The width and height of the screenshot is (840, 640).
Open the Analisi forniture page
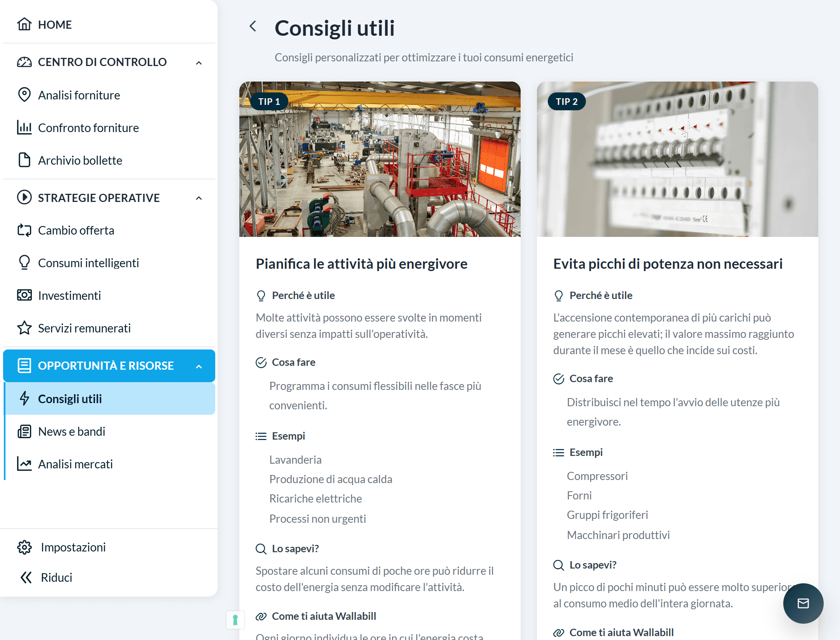point(109,95)
